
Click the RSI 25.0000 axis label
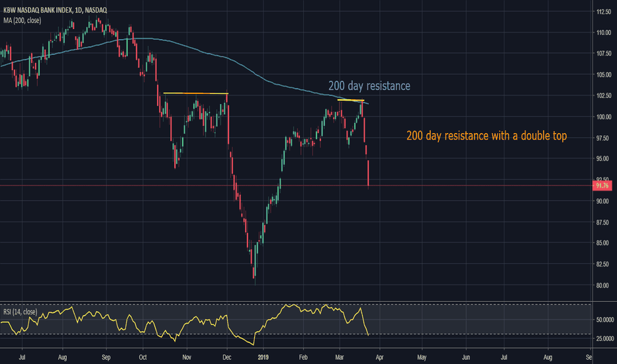pos(604,338)
